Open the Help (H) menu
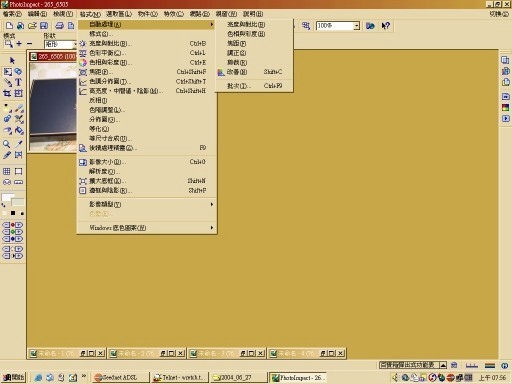The width and height of the screenshot is (512, 384). pos(253,14)
